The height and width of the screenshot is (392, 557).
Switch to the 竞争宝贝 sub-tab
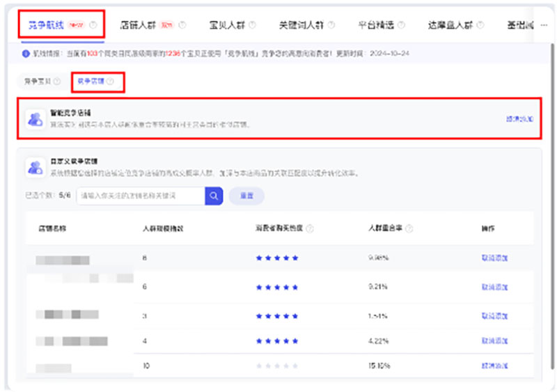[38, 81]
